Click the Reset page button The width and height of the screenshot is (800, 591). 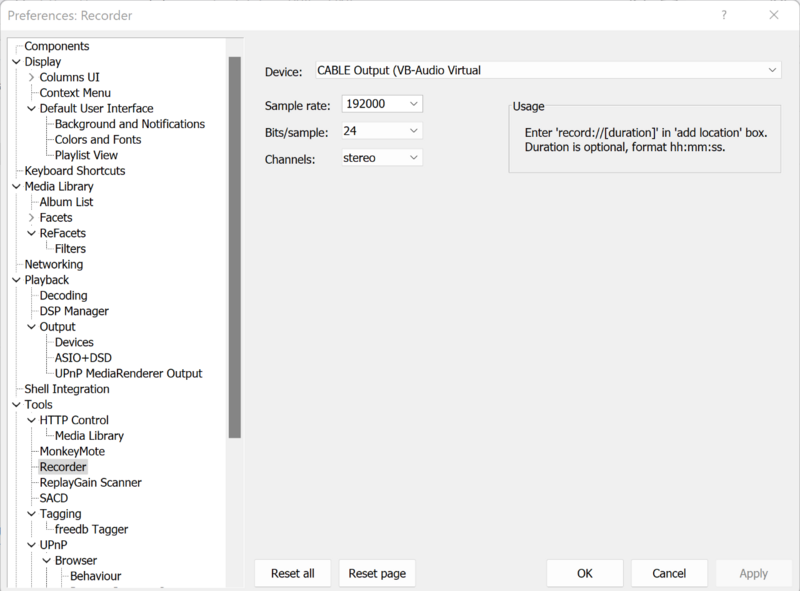[377, 573]
